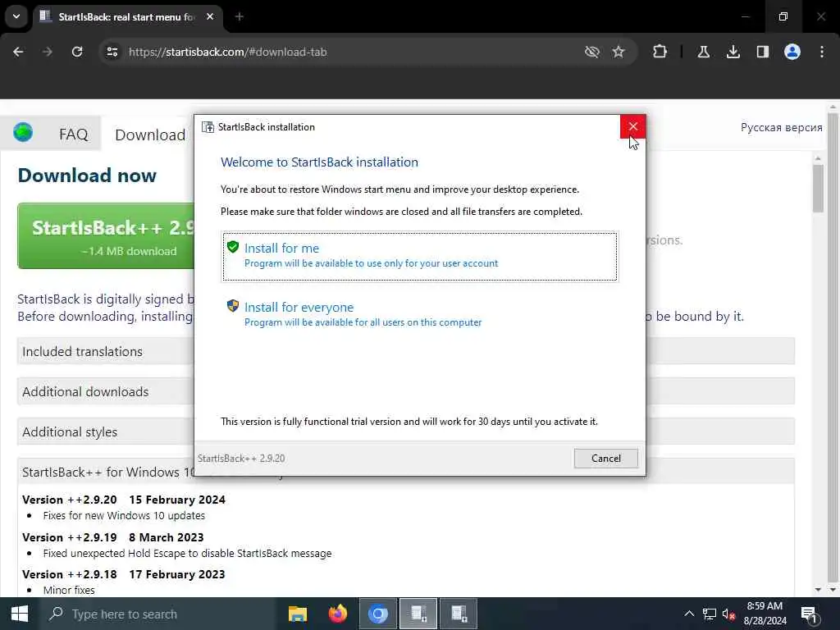Go forward in browser history
Viewport: 840px width, 630px height.
pos(48,52)
